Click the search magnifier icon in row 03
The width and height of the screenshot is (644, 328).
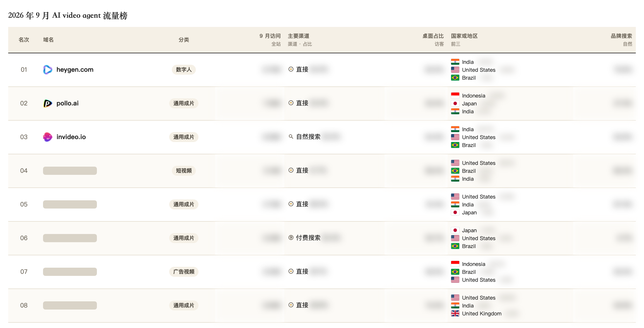tap(291, 137)
